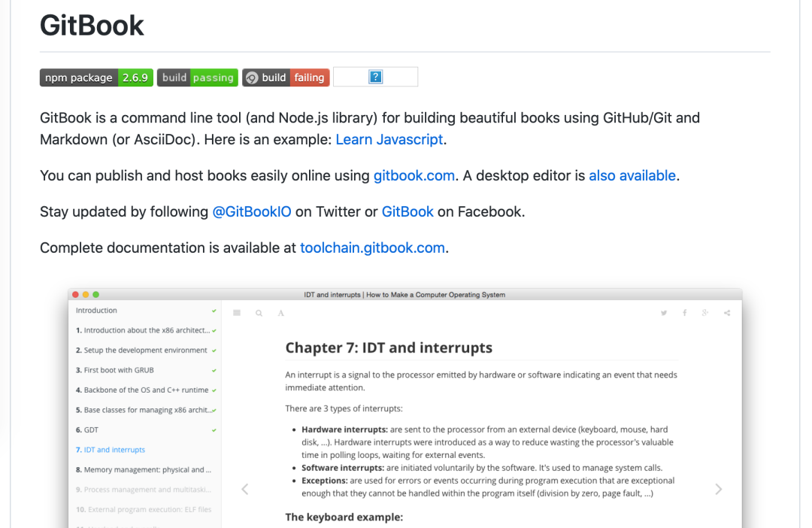This screenshot has height=528, width=812.
Task: Click the npm package 2.6.9 badge
Action: [96, 77]
